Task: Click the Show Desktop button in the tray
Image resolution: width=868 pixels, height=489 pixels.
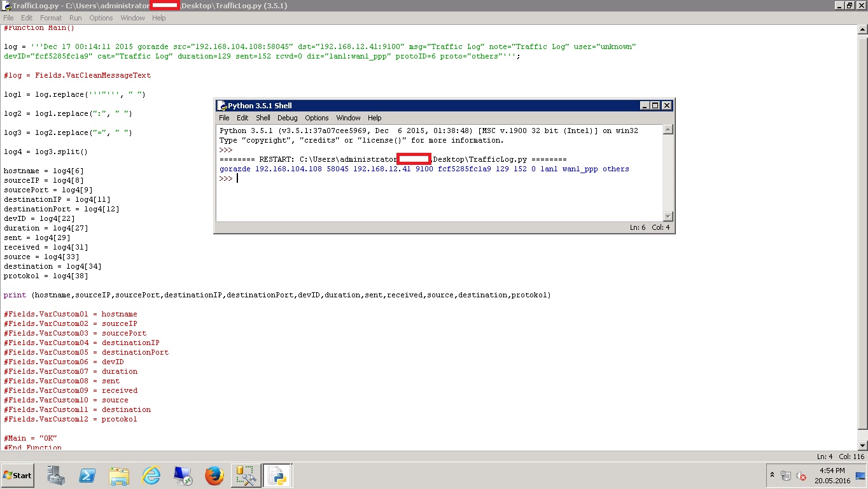Action: click(x=859, y=476)
